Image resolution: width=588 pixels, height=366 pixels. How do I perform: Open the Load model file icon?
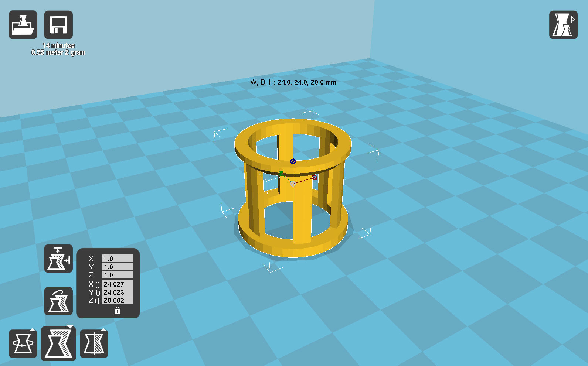click(23, 25)
